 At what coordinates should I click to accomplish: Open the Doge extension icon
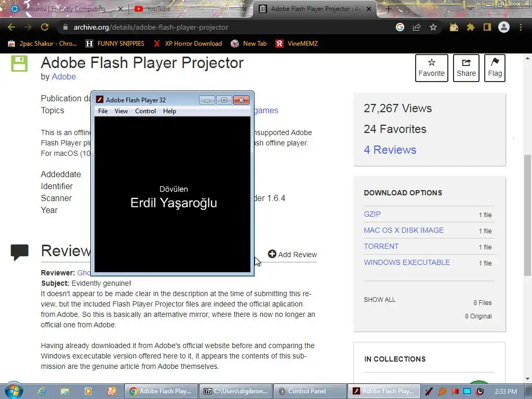coord(454,27)
